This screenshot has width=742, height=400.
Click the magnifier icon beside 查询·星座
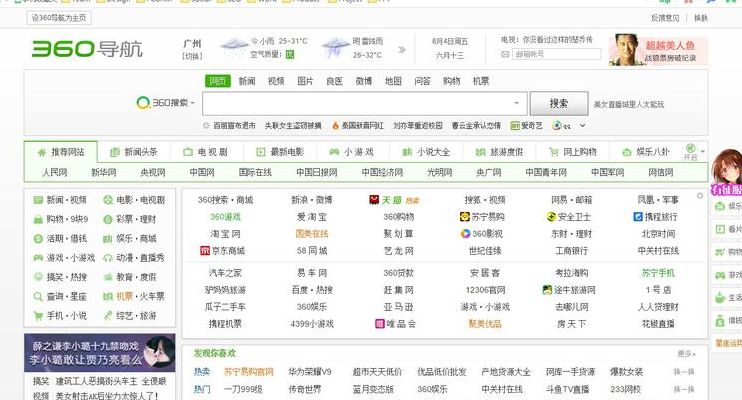(38, 297)
